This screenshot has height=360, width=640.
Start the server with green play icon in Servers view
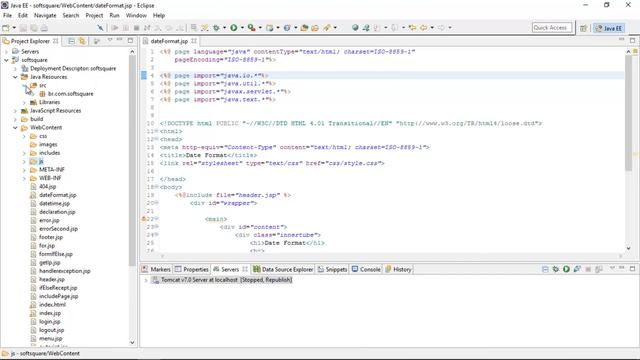coord(566,269)
